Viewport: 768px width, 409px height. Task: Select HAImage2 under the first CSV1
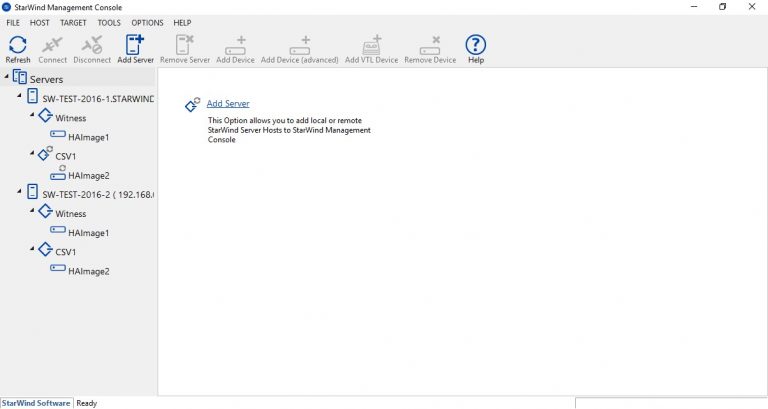88,175
